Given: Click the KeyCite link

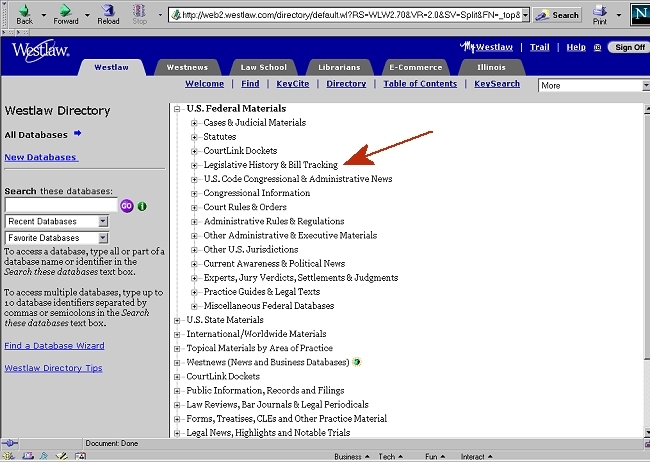Looking at the screenshot, I should [293, 84].
